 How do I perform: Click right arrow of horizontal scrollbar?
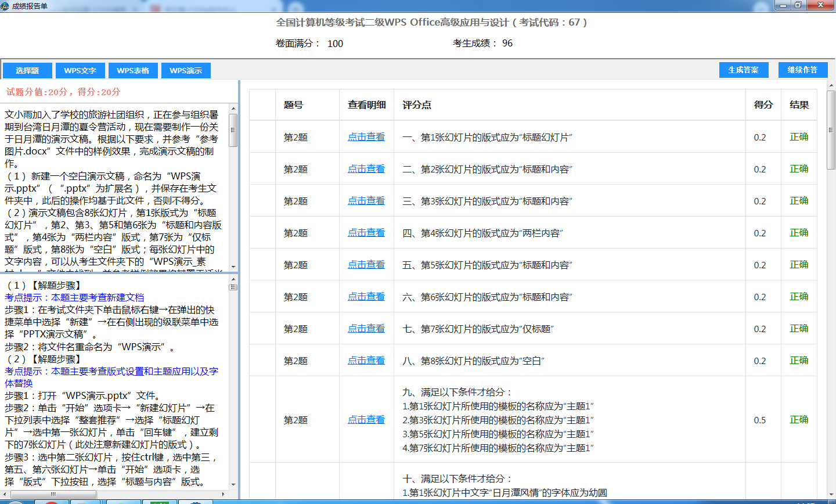click(x=224, y=494)
